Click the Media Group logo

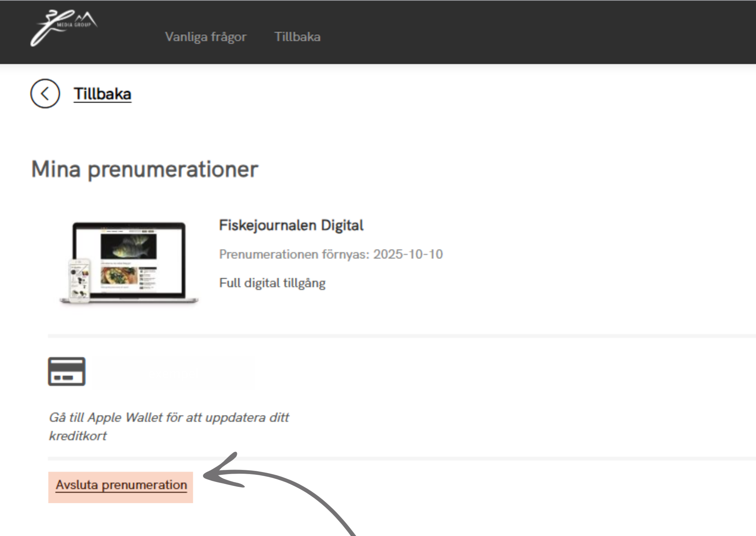pos(63,28)
